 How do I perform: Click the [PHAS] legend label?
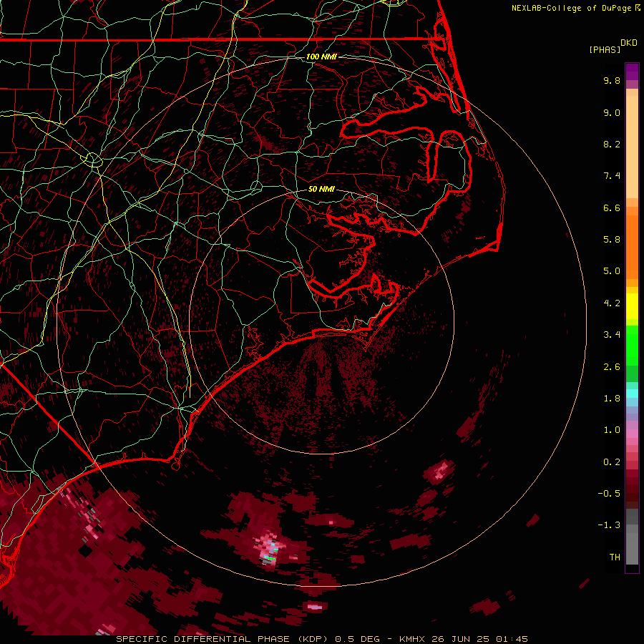[x=605, y=50]
